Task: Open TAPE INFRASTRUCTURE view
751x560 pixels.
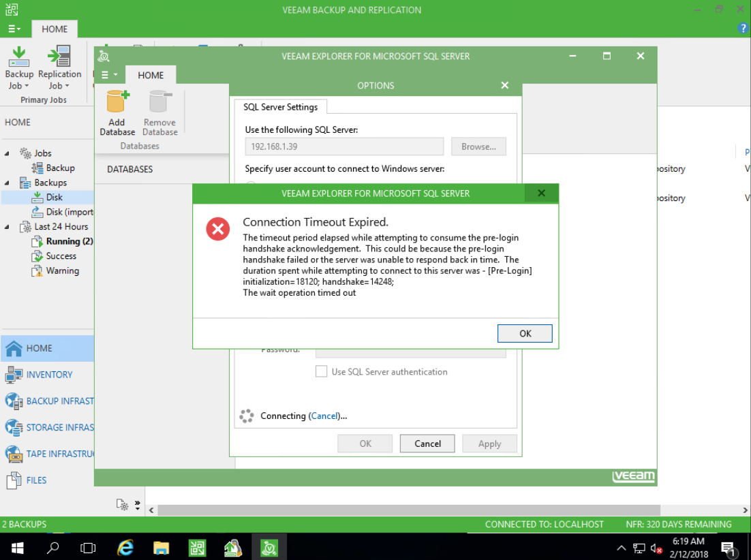Action: pos(48,453)
